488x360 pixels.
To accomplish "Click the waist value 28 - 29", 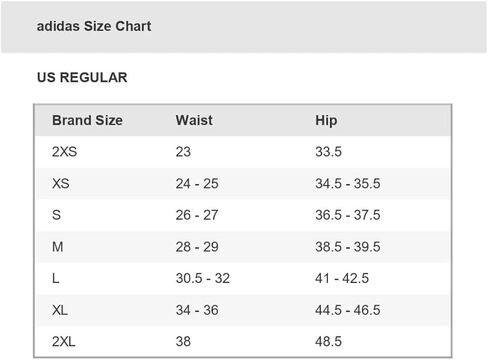I will 197,247.
